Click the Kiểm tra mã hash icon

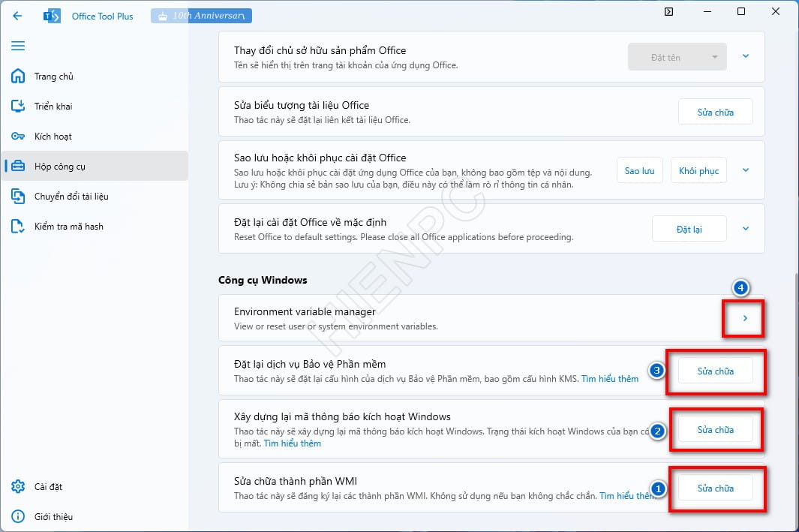[x=18, y=227]
